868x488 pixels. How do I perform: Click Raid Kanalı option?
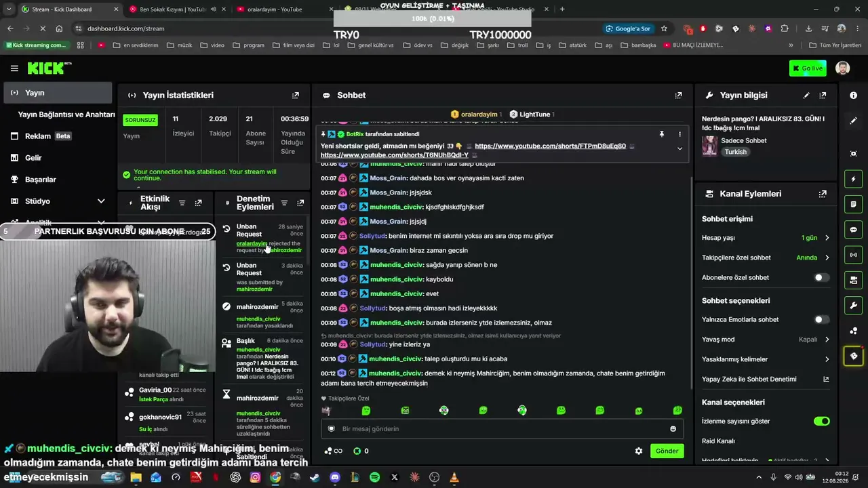pyautogui.click(x=718, y=441)
